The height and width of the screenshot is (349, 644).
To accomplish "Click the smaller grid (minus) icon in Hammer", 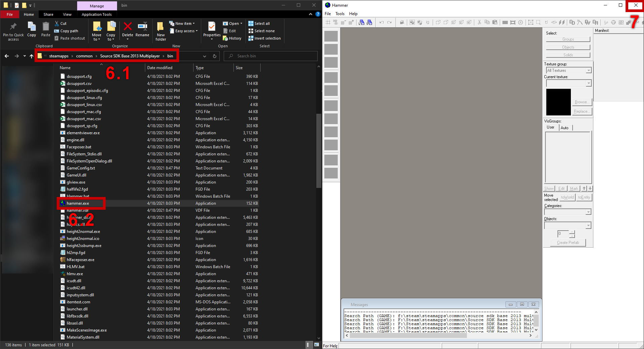I will click(343, 22).
